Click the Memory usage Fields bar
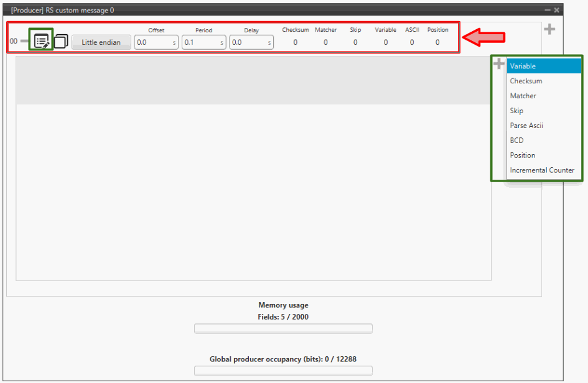Screen dimensions: 588x383 (x=283, y=328)
